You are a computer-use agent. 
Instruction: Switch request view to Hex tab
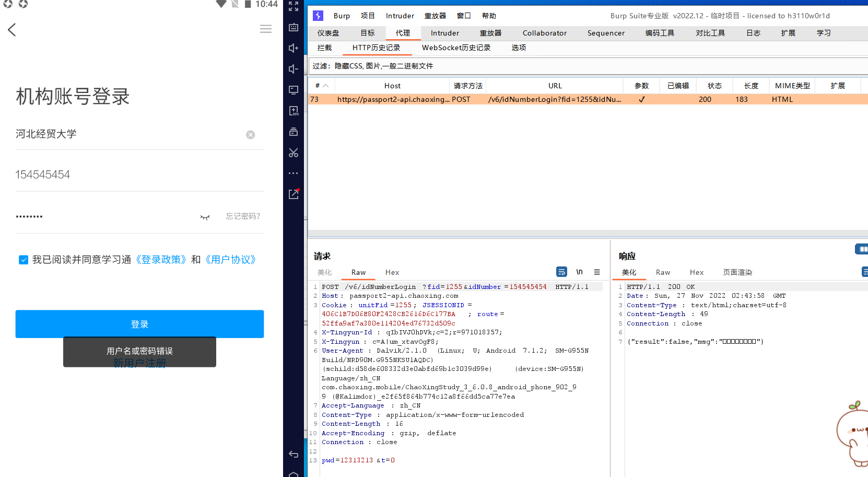pyautogui.click(x=392, y=272)
